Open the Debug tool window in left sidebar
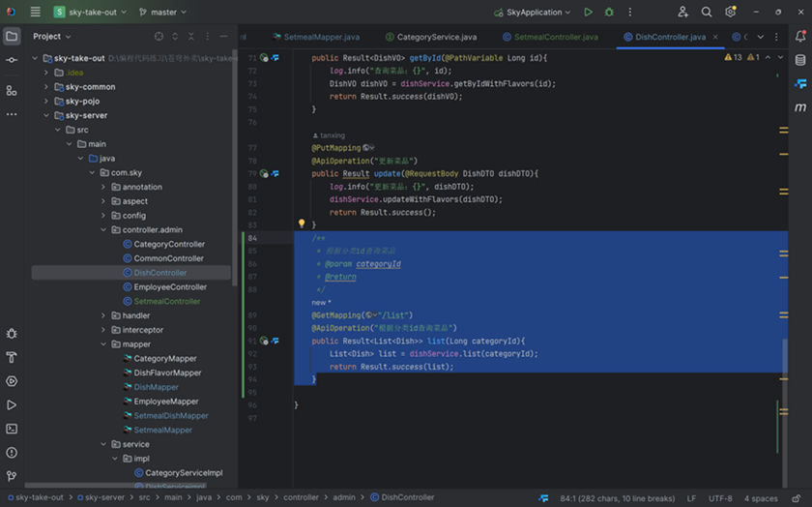The height and width of the screenshot is (507, 812). 12,334
